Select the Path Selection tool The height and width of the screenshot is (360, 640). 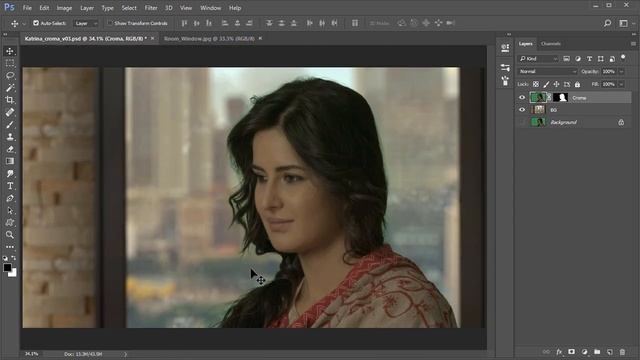pos(10,211)
